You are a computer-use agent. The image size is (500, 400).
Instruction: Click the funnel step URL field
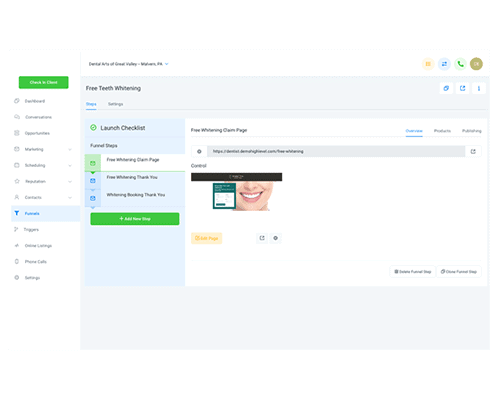(x=336, y=151)
